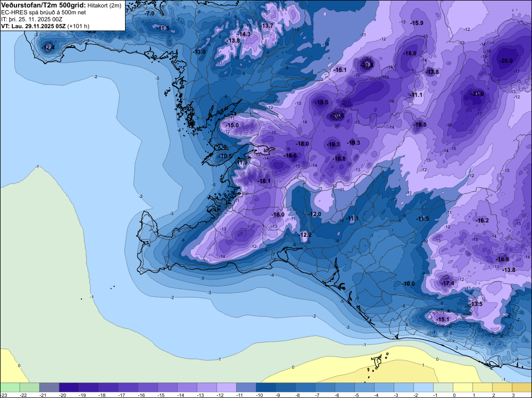Screen dimensions: 532x398
Task: Choose the lavender swatch labeled -12
Action: point(226,387)
